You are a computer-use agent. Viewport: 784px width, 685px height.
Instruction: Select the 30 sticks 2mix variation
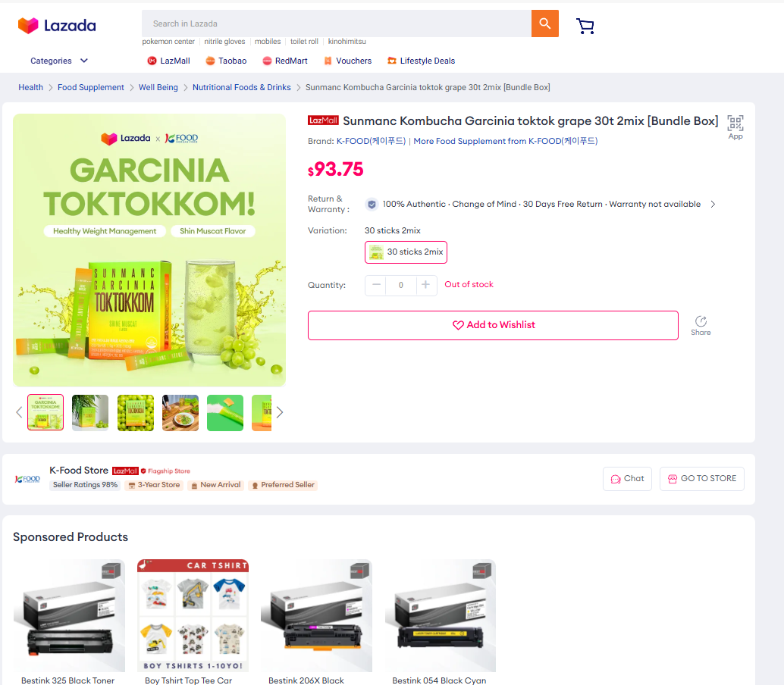[406, 252]
